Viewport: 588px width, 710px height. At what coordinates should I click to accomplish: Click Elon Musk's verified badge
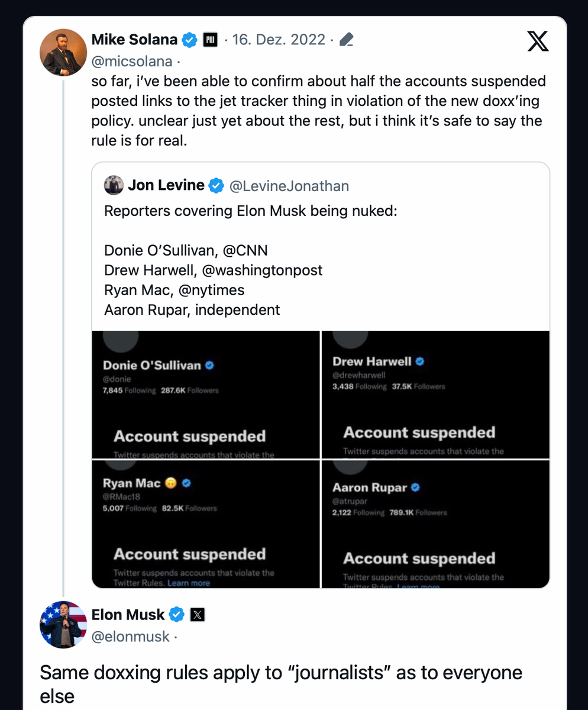click(x=177, y=615)
